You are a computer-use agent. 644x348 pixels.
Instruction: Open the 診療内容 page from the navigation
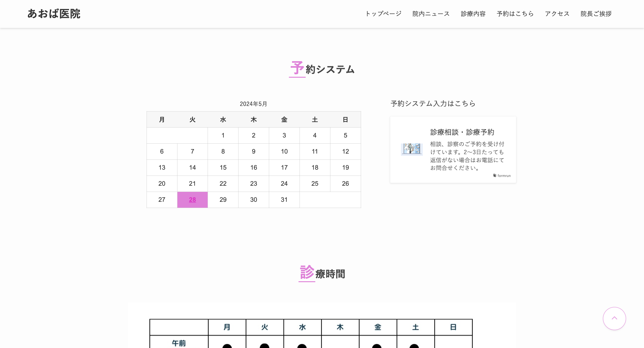click(472, 14)
